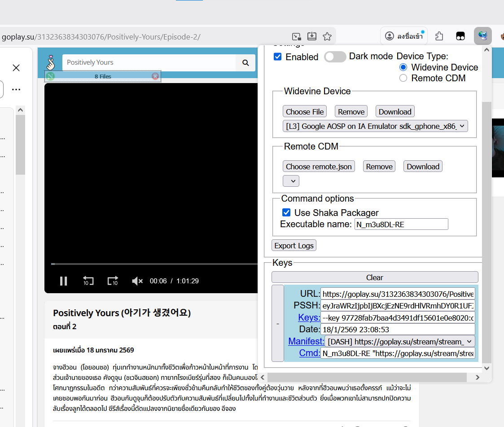Screen dimensions: 504x427
Task: Click Export Logs button
Action: [294, 245]
